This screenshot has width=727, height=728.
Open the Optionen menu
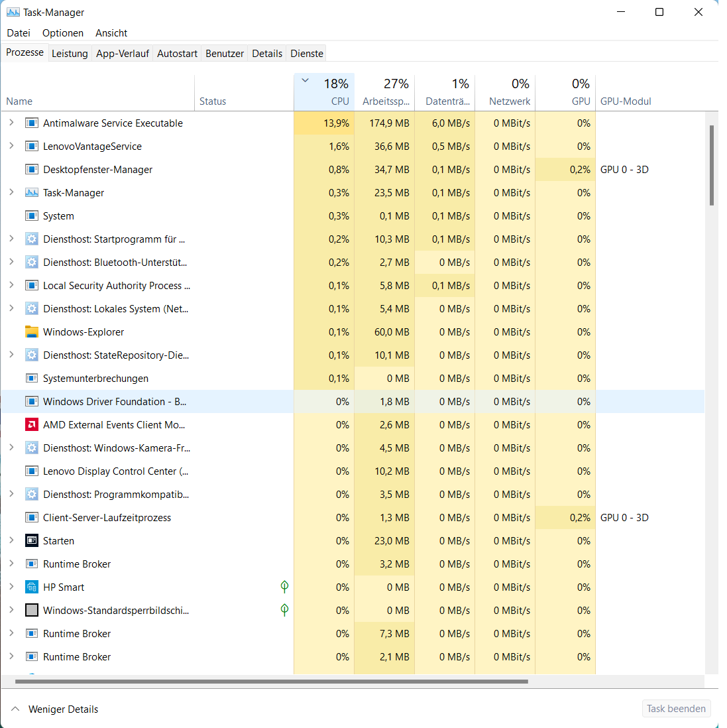point(63,33)
